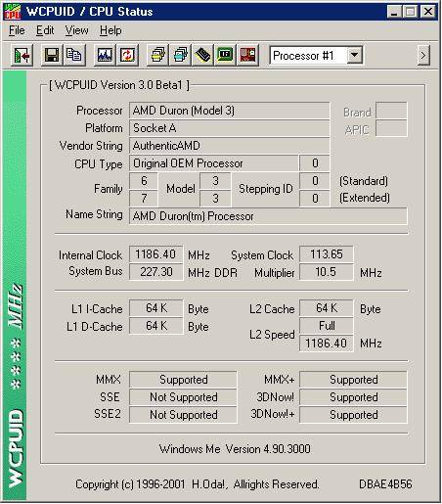Click the green display board toolbar icon
This screenshot has width=442, height=504.
click(225, 55)
